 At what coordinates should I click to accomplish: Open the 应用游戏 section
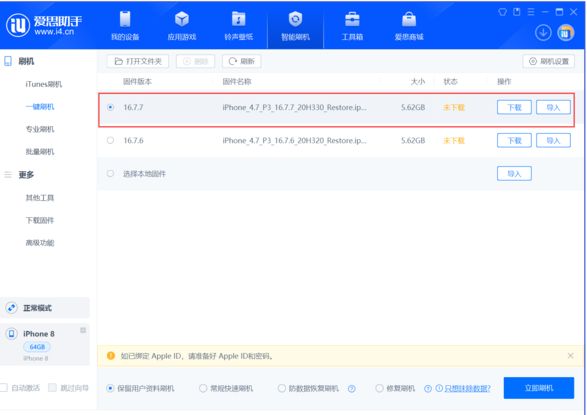tap(182, 25)
